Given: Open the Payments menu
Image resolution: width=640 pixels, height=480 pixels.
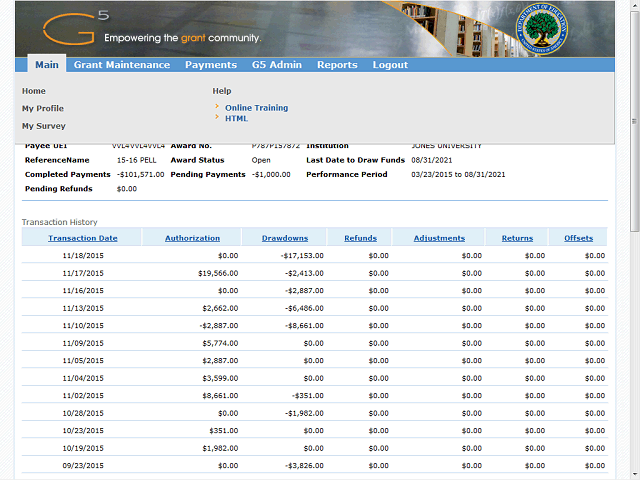Looking at the screenshot, I should tap(211, 65).
